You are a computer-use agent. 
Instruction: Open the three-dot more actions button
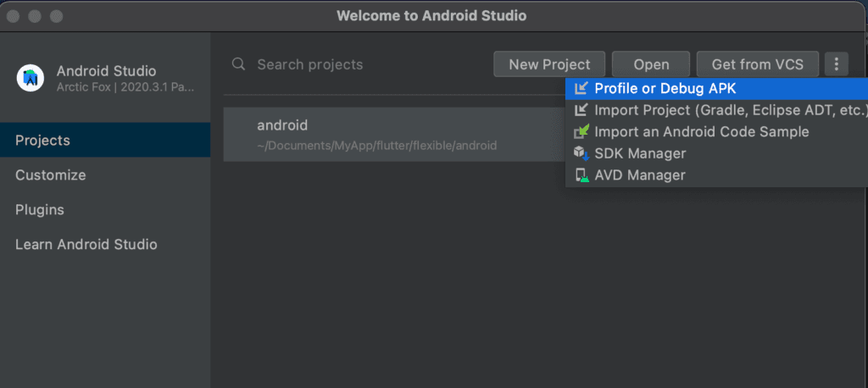pyautogui.click(x=837, y=64)
